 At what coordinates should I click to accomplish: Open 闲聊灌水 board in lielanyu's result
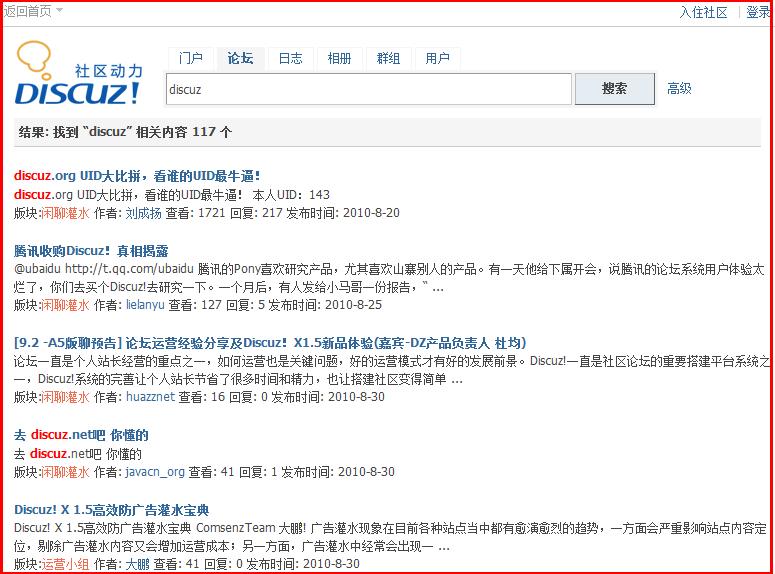(65, 305)
